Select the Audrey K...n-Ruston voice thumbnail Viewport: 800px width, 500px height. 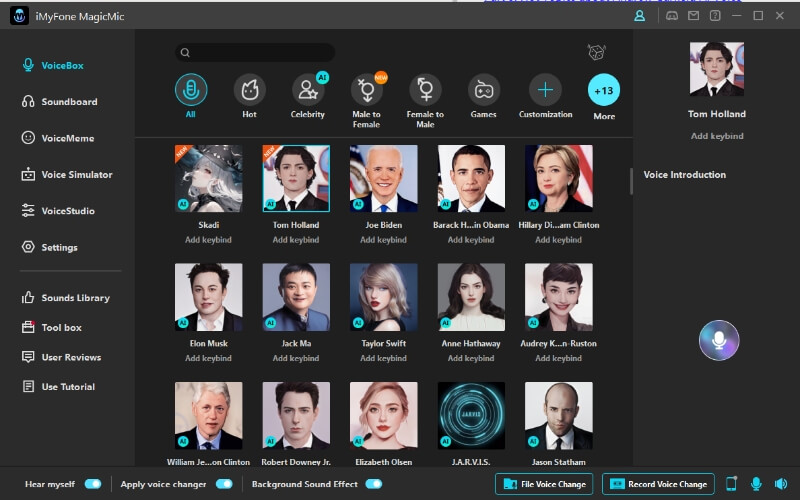tap(559, 297)
